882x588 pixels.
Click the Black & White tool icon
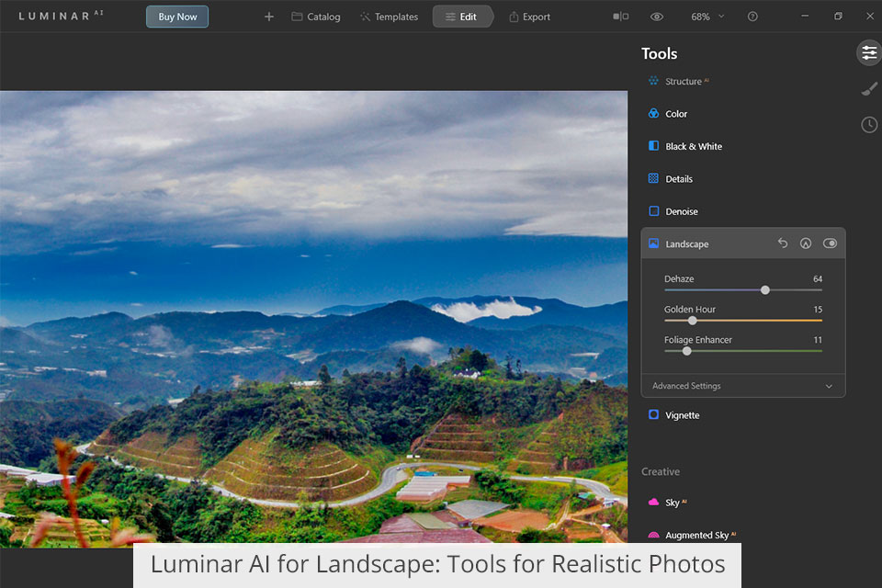pyautogui.click(x=653, y=146)
